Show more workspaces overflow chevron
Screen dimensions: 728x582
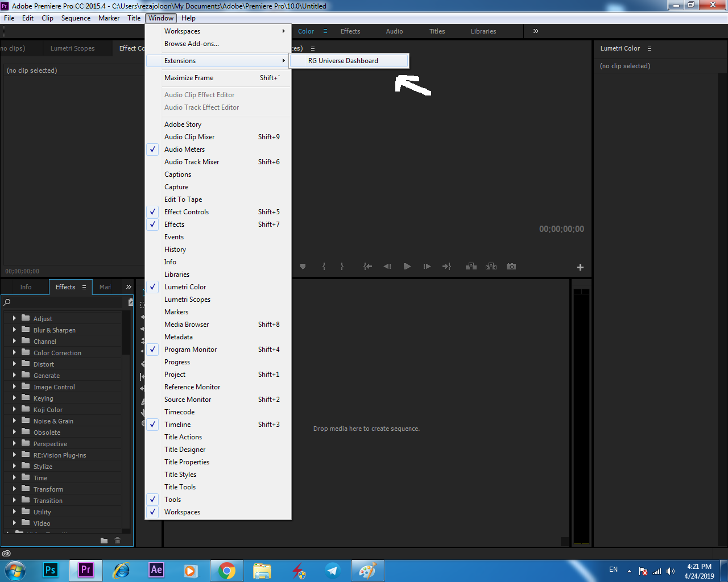click(x=536, y=31)
